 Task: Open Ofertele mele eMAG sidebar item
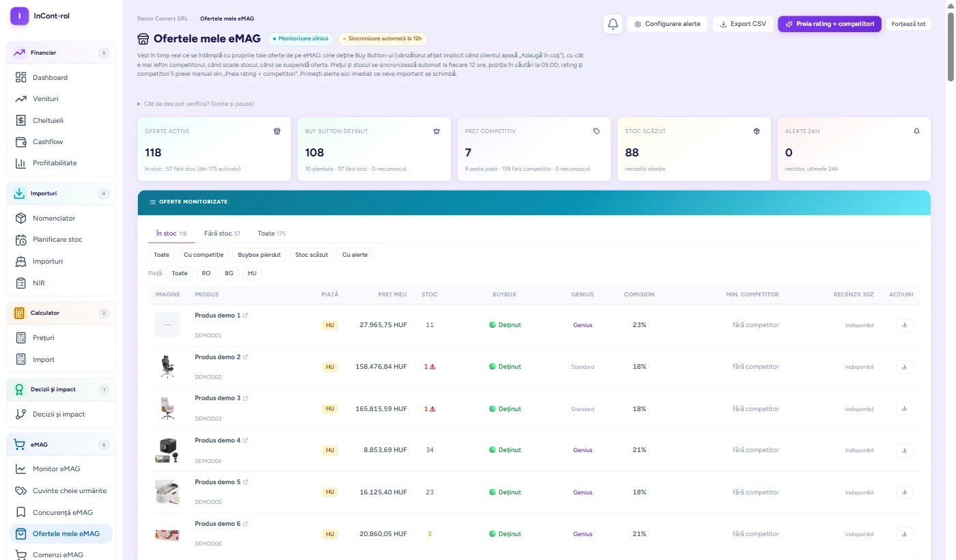[61, 533]
